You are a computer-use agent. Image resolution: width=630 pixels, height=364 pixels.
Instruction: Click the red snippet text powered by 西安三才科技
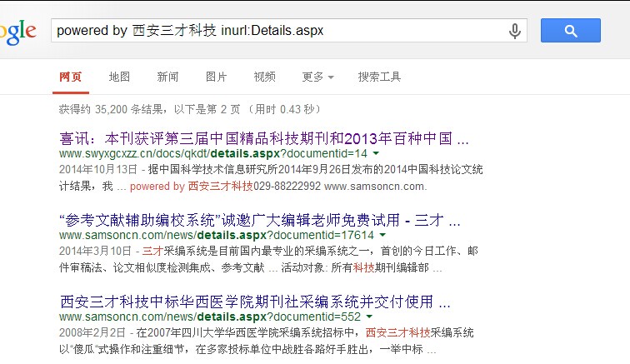192,187
